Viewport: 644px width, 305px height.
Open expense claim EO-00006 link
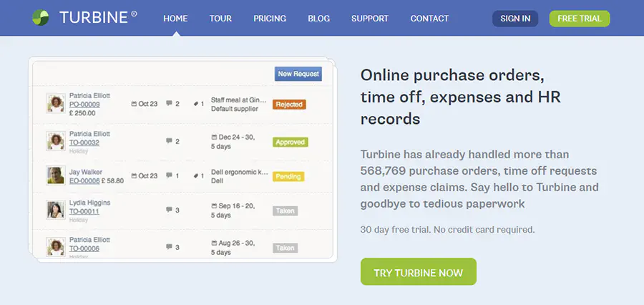click(84, 180)
